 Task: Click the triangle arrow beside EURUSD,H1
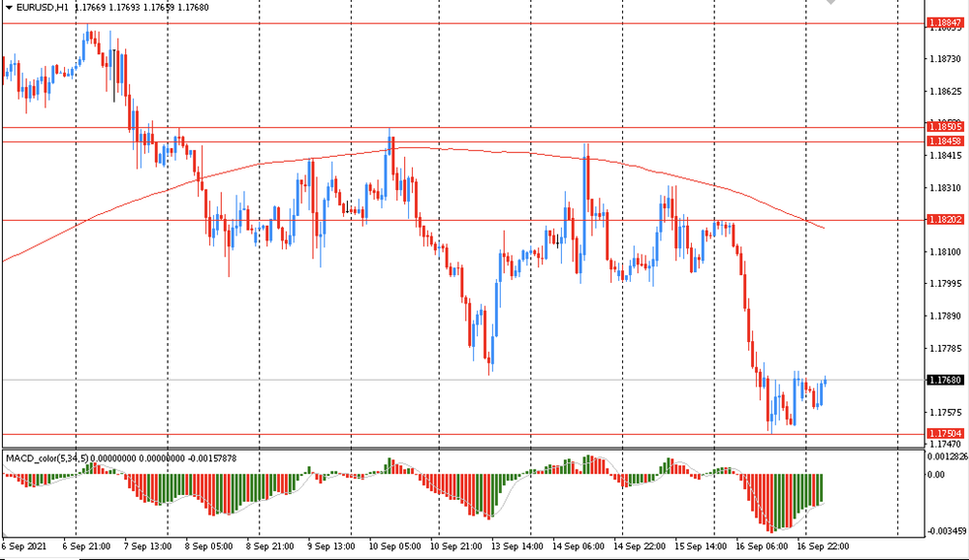pos(9,8)
